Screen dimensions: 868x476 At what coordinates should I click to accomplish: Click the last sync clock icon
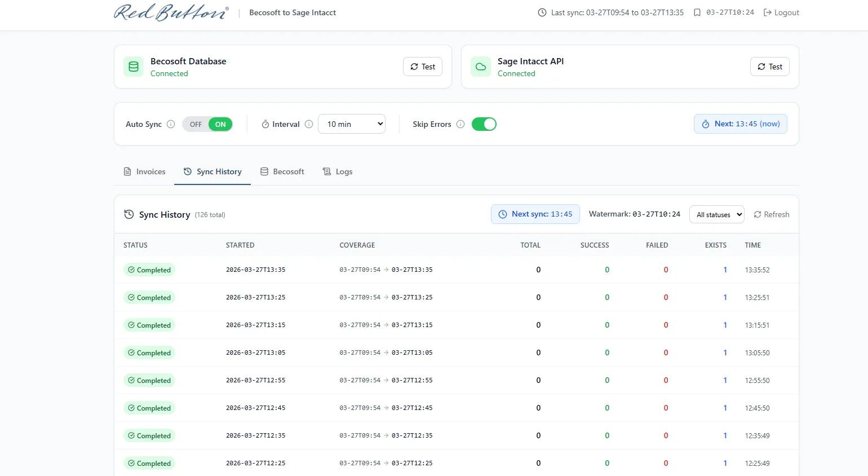click(542, 12)
